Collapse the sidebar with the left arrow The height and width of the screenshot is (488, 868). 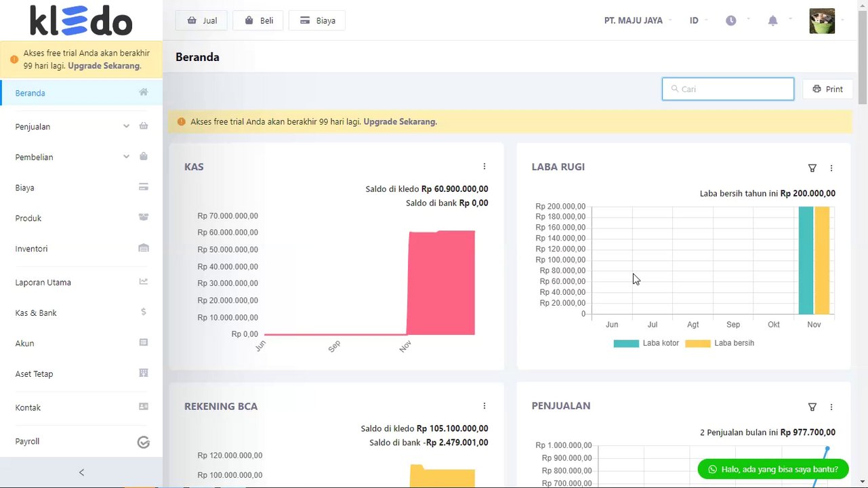81,472
